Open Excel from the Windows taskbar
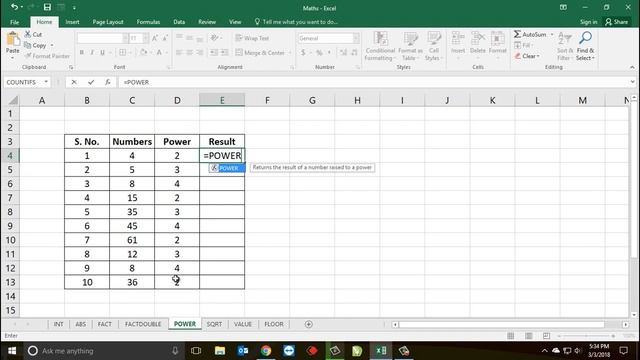 (381, 351)
